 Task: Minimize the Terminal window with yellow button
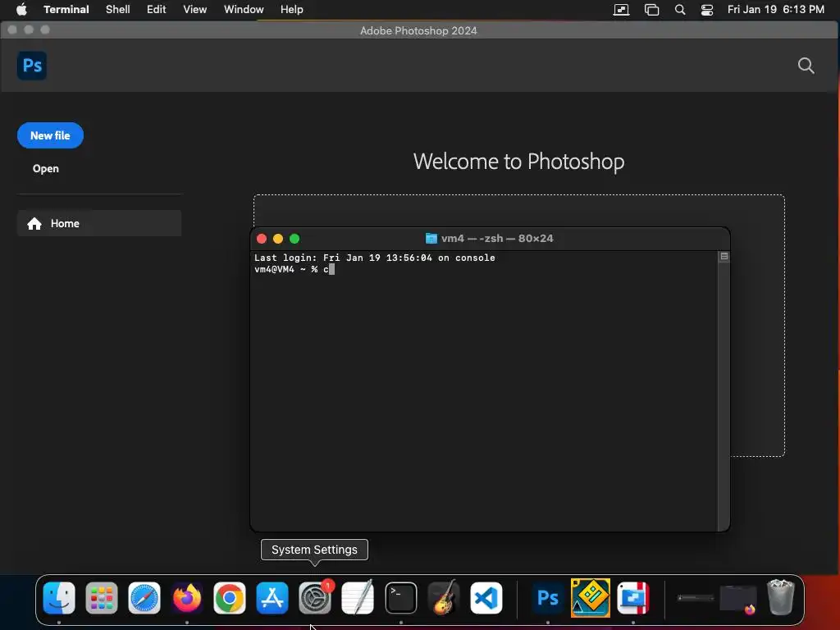(278, 239)
